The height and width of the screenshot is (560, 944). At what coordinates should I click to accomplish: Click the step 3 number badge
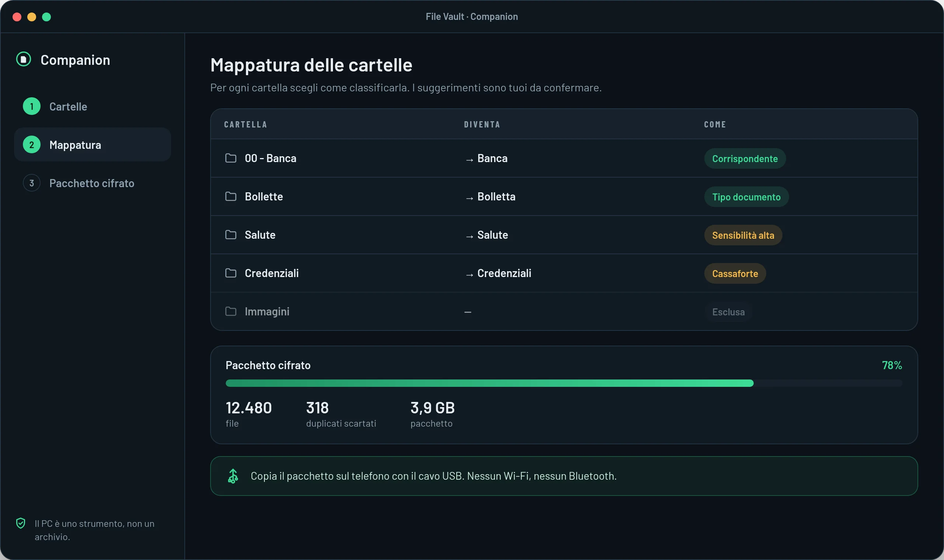(x=32, y=183)
